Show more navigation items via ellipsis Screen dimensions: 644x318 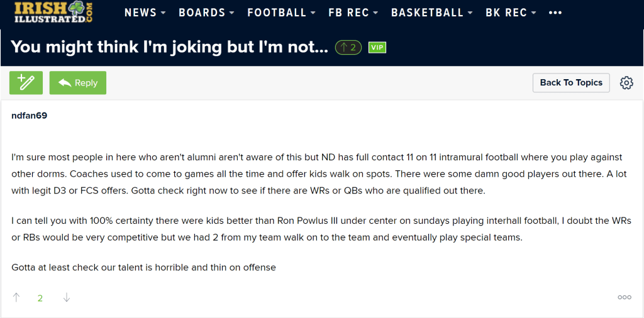click(x=555, y=13)
